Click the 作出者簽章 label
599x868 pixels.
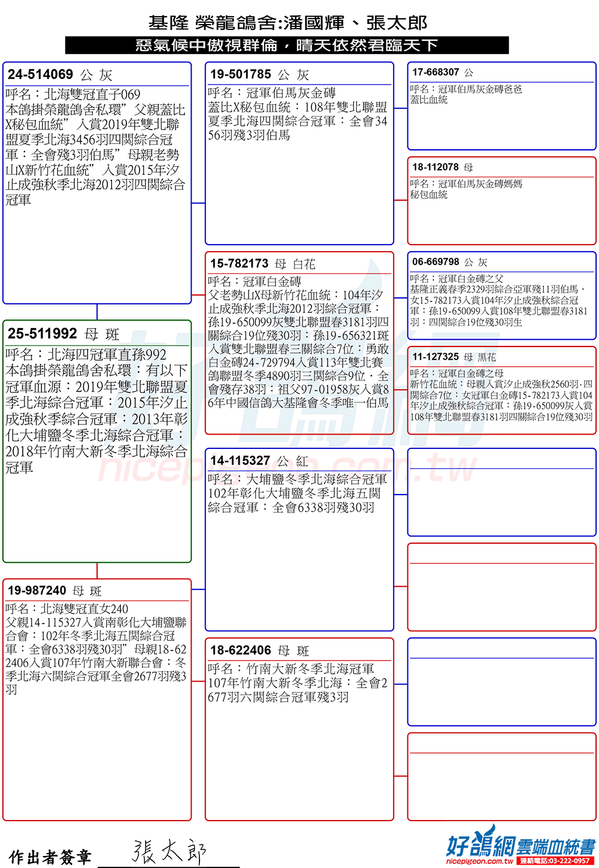coord(50,857)
